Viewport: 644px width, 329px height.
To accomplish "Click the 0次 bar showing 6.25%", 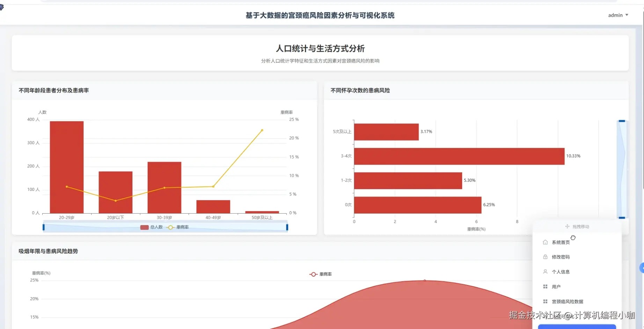I will tap(418, 205).
